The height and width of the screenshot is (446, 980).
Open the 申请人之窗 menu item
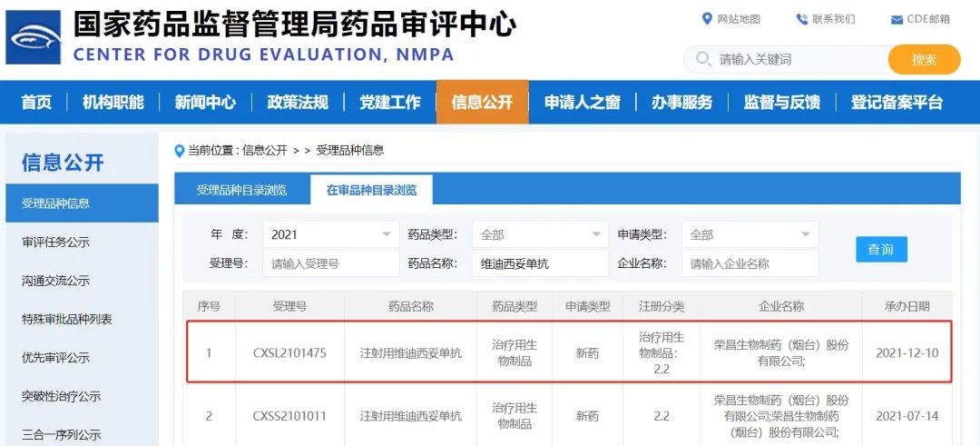(x=582, y=102)
